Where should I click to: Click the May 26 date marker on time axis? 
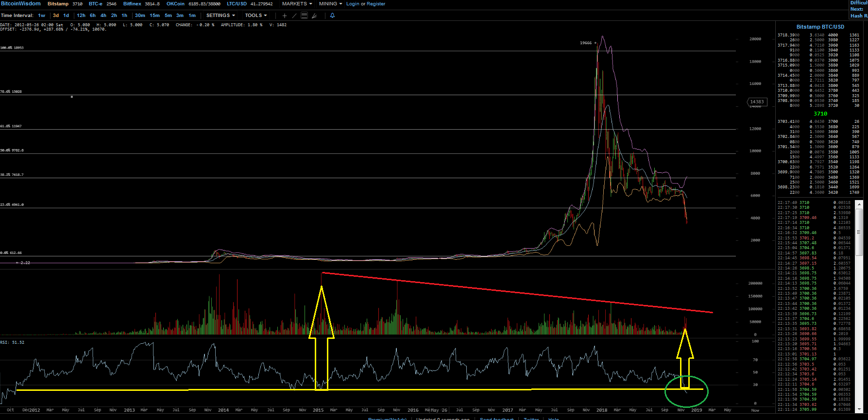(439, 410)
